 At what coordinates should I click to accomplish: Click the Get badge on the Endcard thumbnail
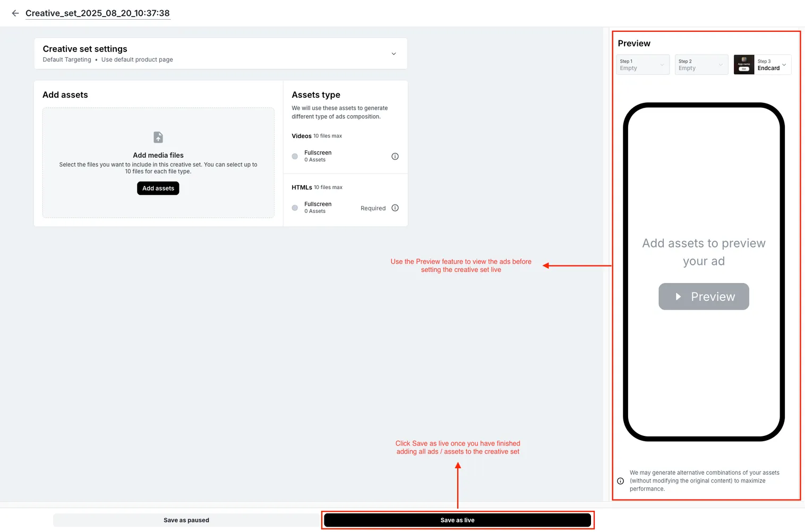point(743,68)
